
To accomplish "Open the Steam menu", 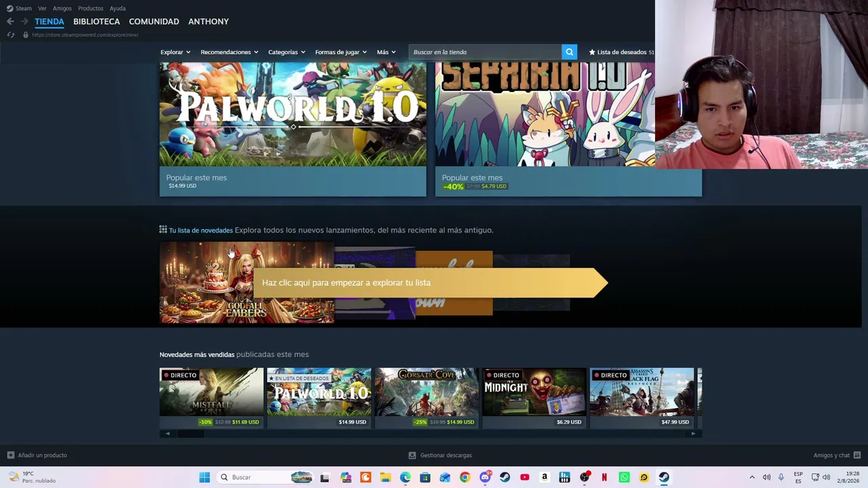I will tap(20, 8).
